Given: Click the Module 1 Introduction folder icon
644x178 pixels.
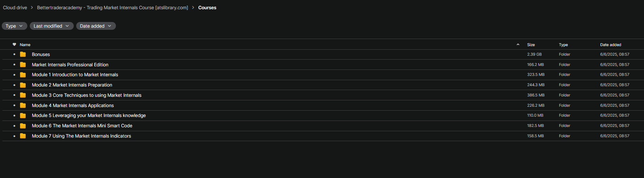Looking at the screenshot, I should 23,75.
